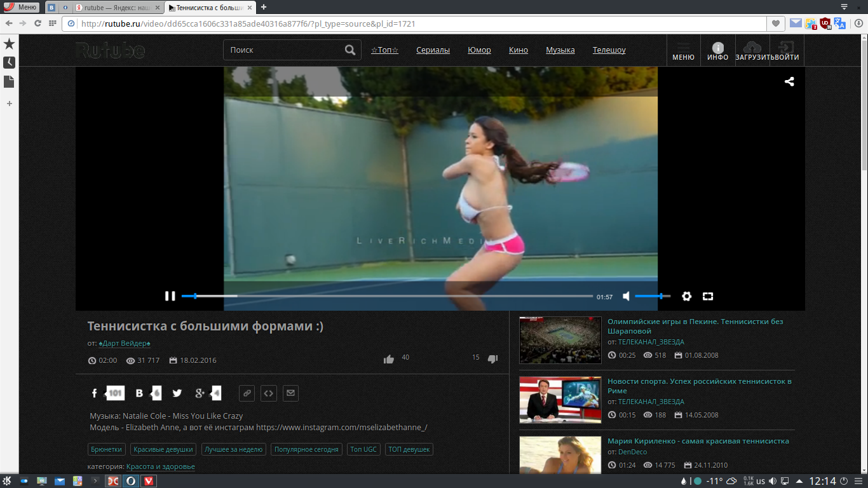Go to the Сериалы section
Image resolution: width=868 pixels, height=488 pixels.
tap(433, 50)
